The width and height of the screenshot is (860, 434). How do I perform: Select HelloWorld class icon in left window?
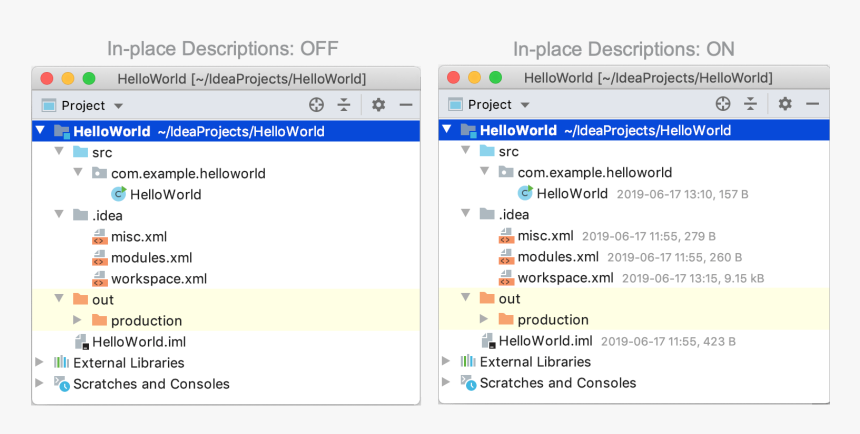[x=118, y=194]
